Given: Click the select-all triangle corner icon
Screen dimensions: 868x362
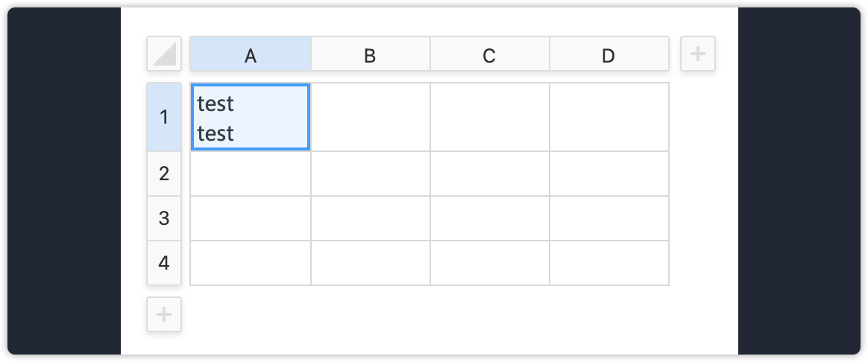Looking at the screenshot, I should 164,54.
